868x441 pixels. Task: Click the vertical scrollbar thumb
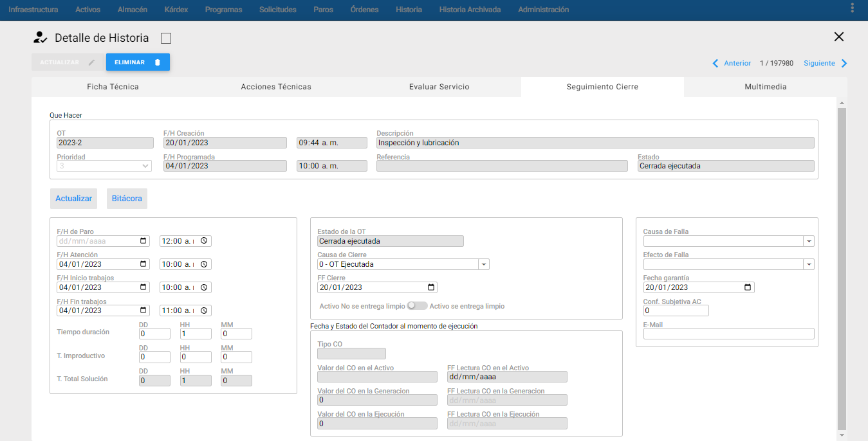click(x=842, y=269)
